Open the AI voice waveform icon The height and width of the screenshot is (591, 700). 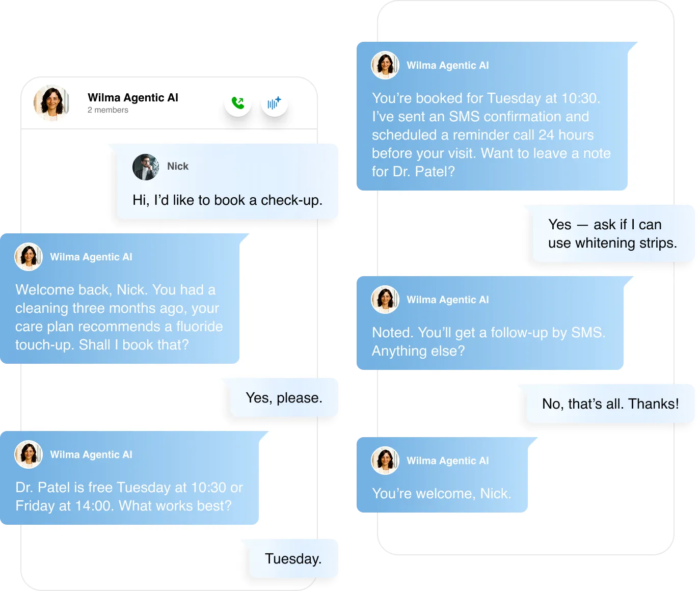pos(275,103)
